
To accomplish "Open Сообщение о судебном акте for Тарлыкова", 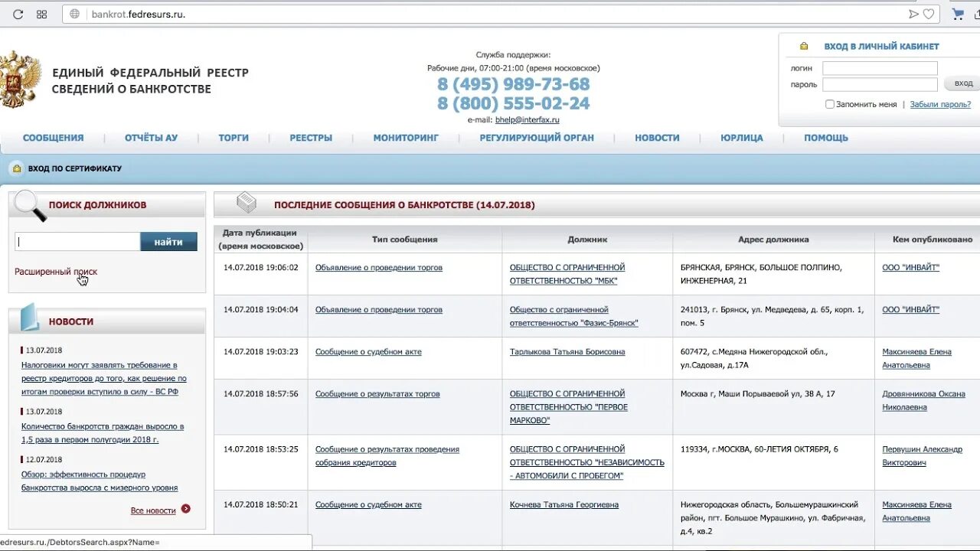I will (368, 352).
